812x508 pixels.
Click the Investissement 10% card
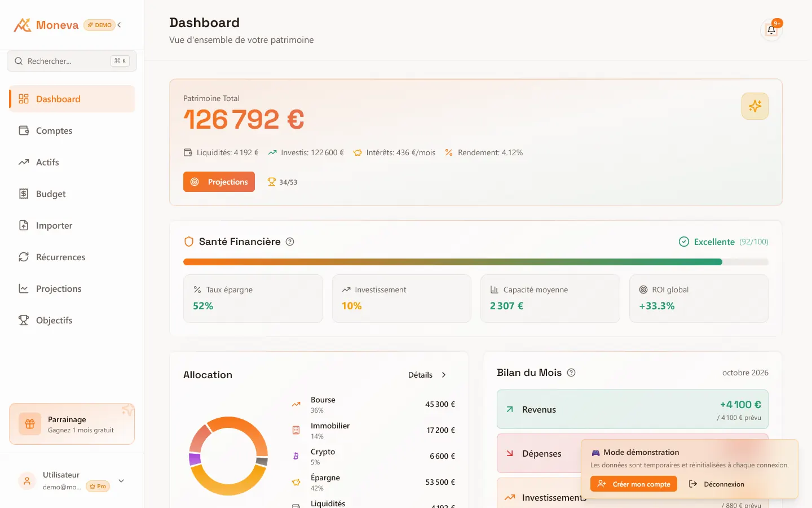(401, 299)
